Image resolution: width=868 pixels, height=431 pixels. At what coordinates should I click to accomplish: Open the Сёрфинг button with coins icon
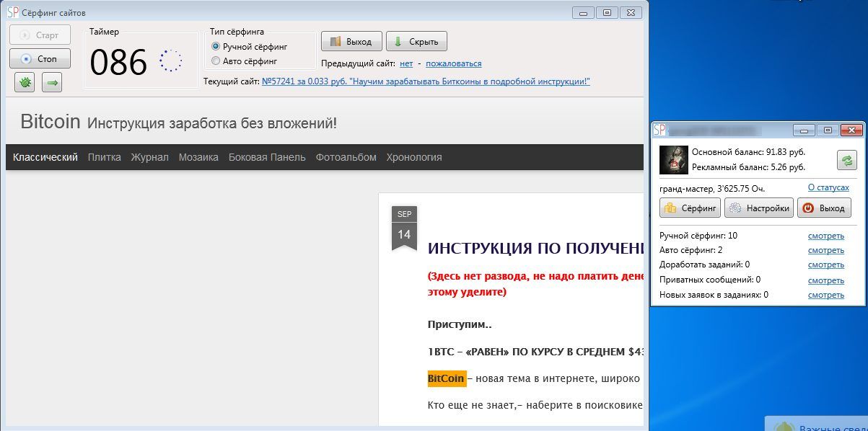(691, 208)
